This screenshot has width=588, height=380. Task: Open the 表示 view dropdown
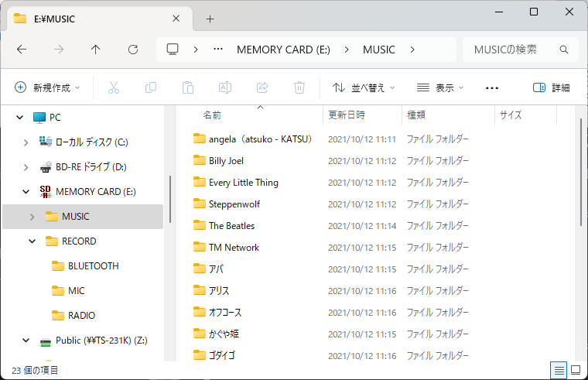[x=440, y=87]
